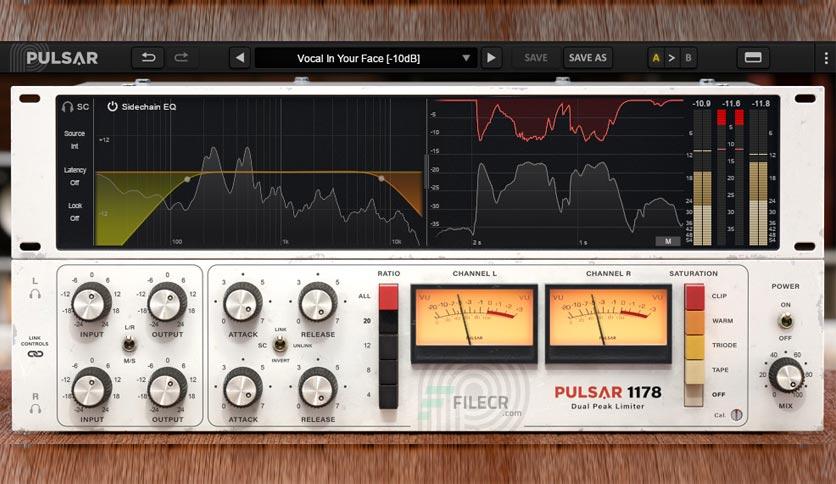Click the undo arrow icon
This screenshot has height=484, width=836.
click(x=148, y=58)
